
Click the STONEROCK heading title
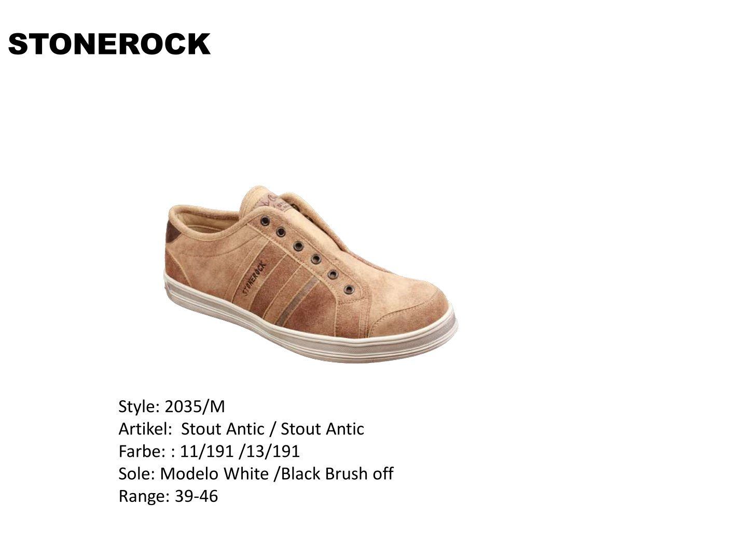point(109,45)
